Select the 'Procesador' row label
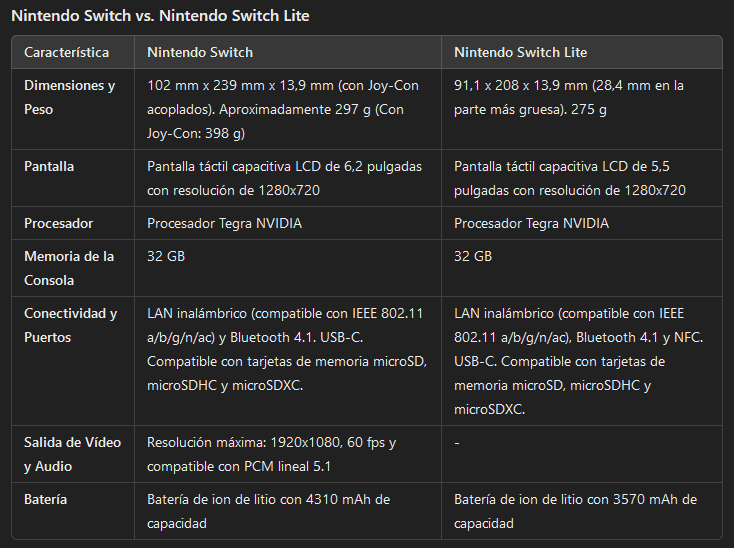Viewport: 734px width, 548px height. 59,224
